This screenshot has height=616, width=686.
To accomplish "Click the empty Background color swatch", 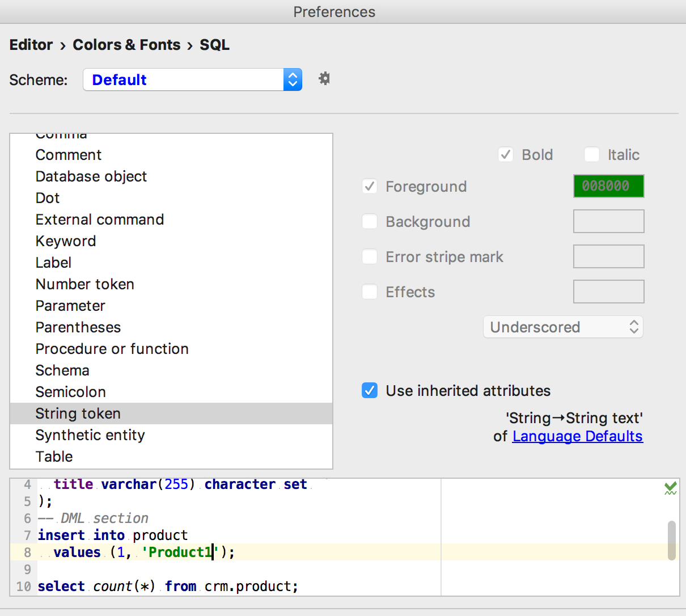I will [608, 221].
